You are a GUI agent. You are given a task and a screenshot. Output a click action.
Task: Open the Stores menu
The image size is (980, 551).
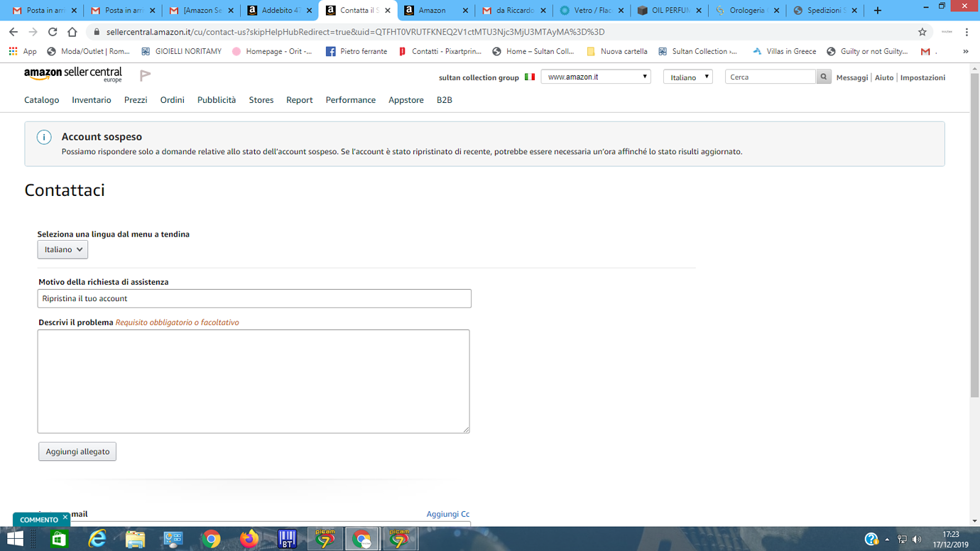[x=261, y=100]
